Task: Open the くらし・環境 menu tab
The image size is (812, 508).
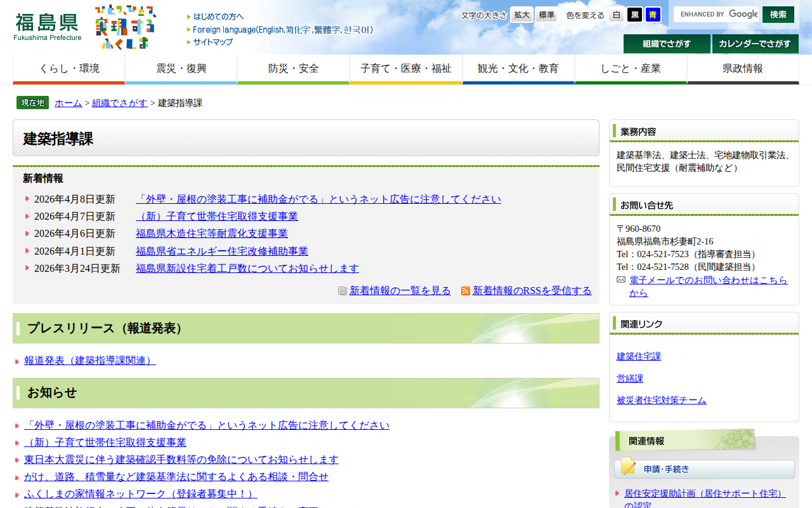Action: 69,69
